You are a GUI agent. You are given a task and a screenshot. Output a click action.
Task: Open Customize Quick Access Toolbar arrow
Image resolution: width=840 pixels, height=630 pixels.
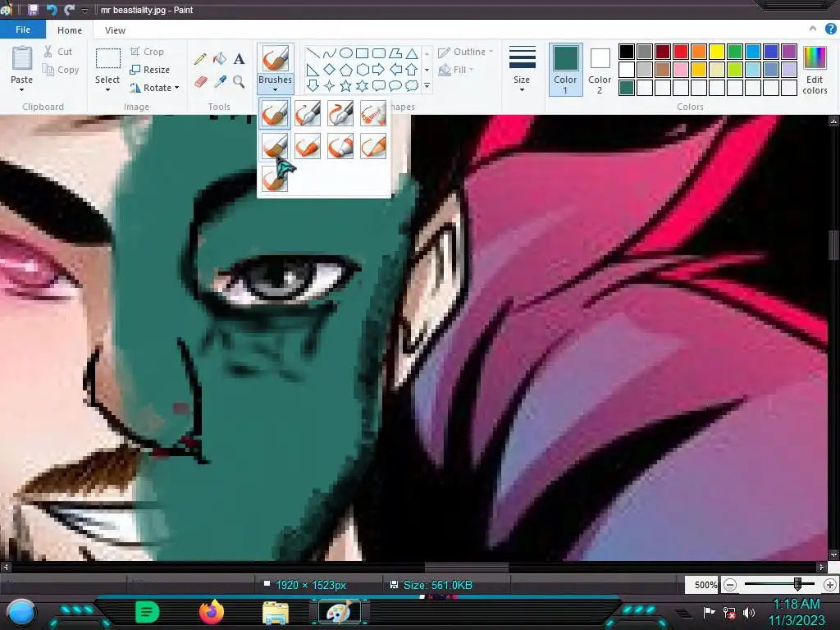84,10
